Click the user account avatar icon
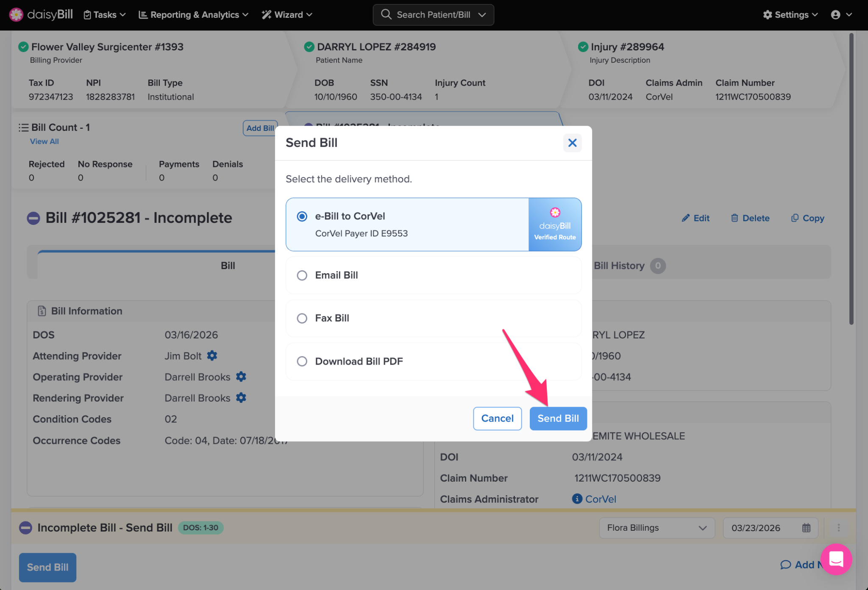 coord(835,15)
